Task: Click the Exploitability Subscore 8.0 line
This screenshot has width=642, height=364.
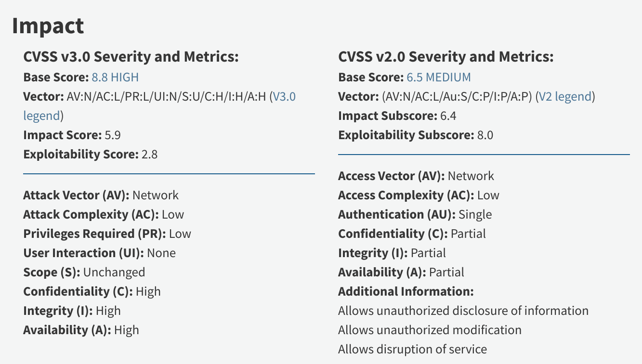Action: coord(416,135)
